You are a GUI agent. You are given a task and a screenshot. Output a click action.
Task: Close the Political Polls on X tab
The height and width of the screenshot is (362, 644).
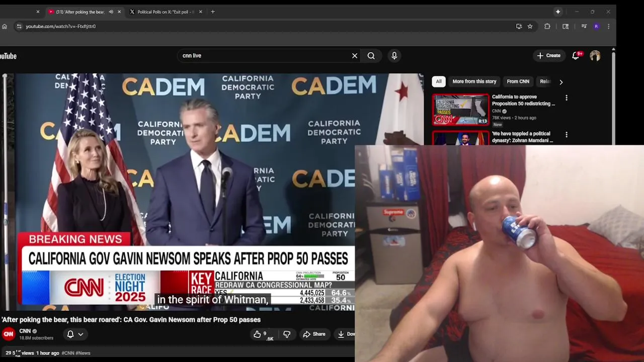click(x=200, y=12)
